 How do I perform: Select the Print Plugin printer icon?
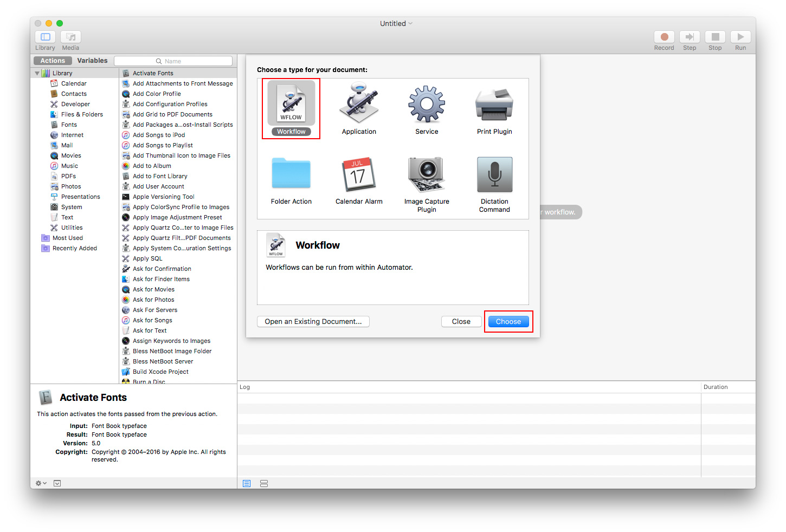coord(494,105)
